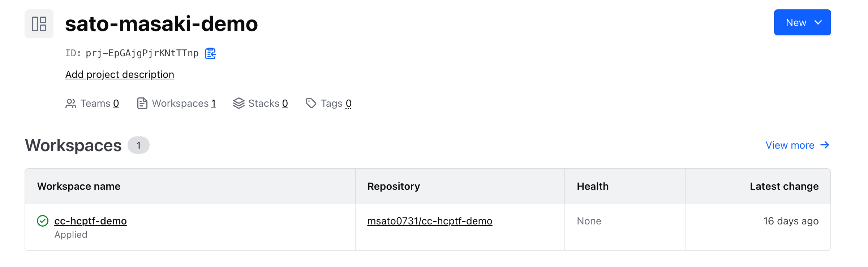Click the green Applied status checkmark icon
The height and width of the screenshot is (267, 868).
[43, 221]
